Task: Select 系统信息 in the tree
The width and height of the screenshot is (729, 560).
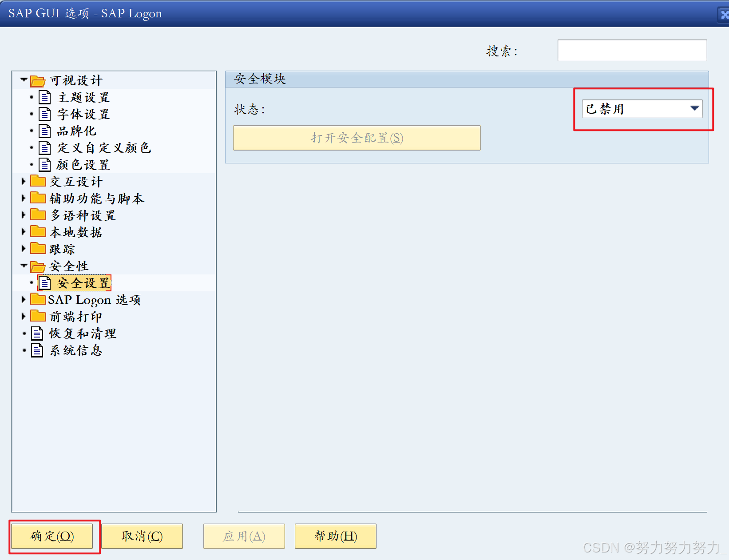Action: tap(76, 350)
